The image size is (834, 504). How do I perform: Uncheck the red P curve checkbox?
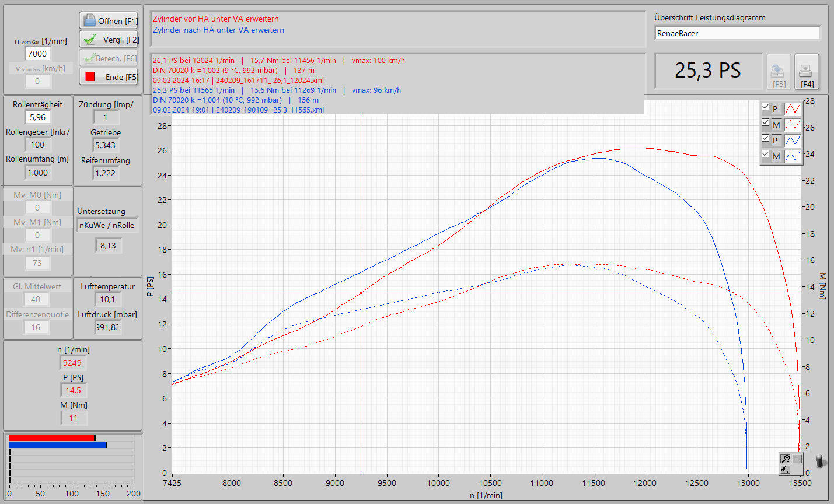(x=765, y=107)
